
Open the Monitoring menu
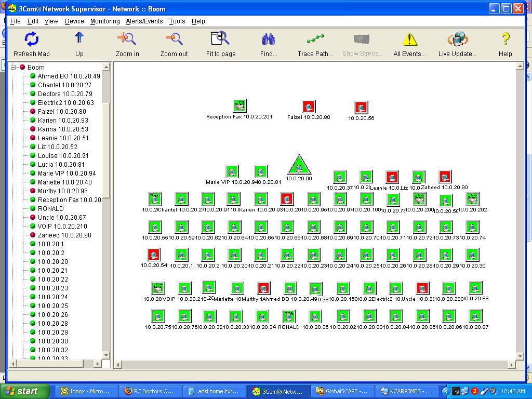click(x=105, y=21)
